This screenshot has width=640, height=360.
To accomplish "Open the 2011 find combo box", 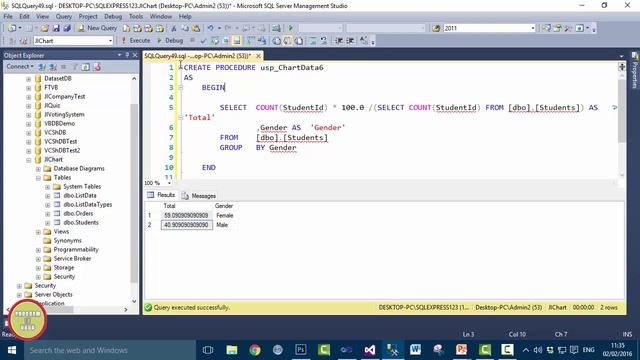I will pos(533,28).
